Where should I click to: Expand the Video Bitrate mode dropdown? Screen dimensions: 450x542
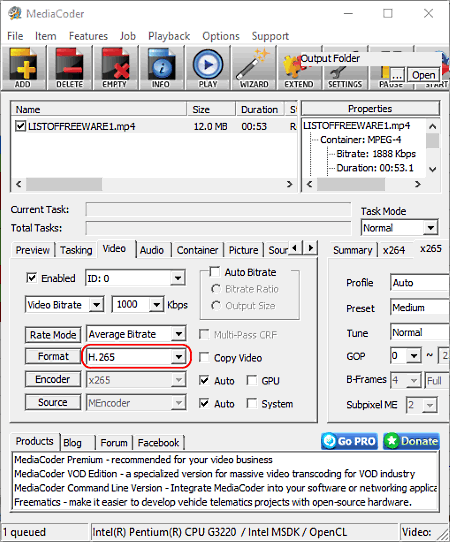[x=64, y=305]
